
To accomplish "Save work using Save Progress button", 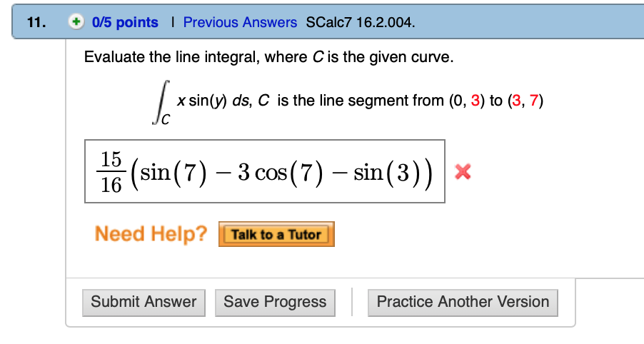I will tap(275, 302).
